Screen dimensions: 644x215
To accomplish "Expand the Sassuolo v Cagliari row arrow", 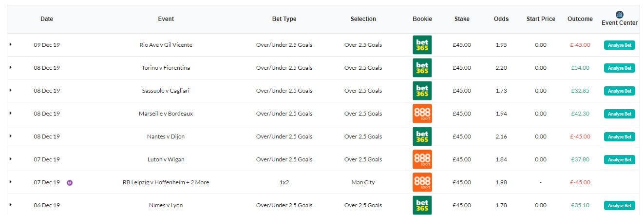I will 10,90.
